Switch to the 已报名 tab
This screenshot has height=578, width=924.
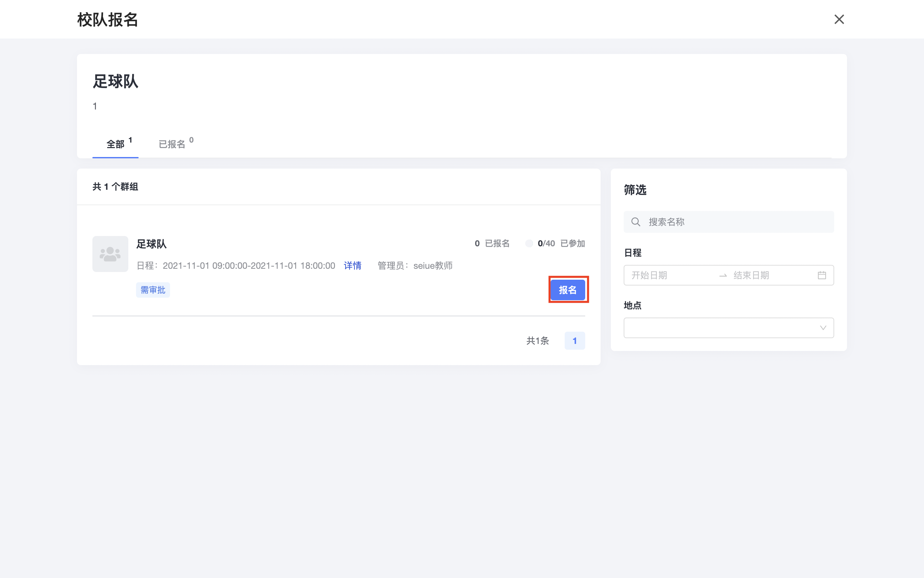click(x=175, y=144)
